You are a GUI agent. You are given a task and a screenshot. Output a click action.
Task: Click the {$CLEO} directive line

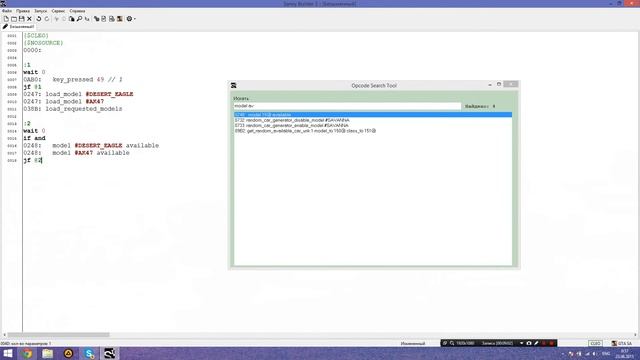click(x=36, y=36)
